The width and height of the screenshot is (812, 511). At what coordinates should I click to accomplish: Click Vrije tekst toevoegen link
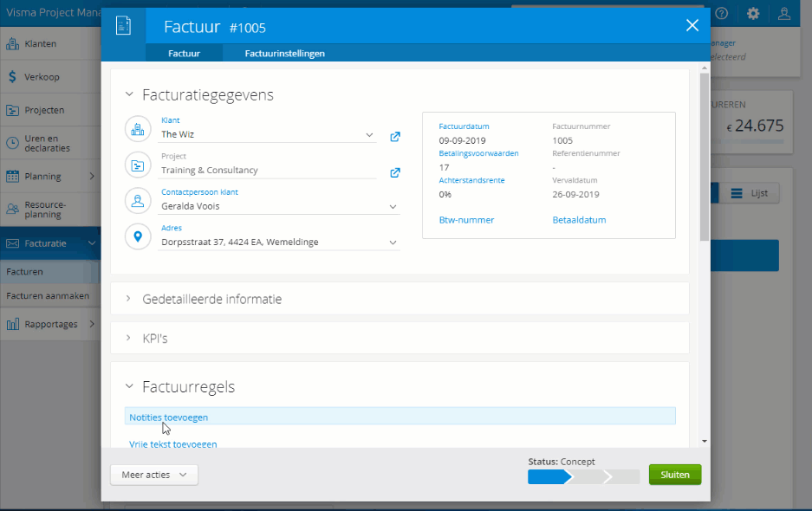173,443
